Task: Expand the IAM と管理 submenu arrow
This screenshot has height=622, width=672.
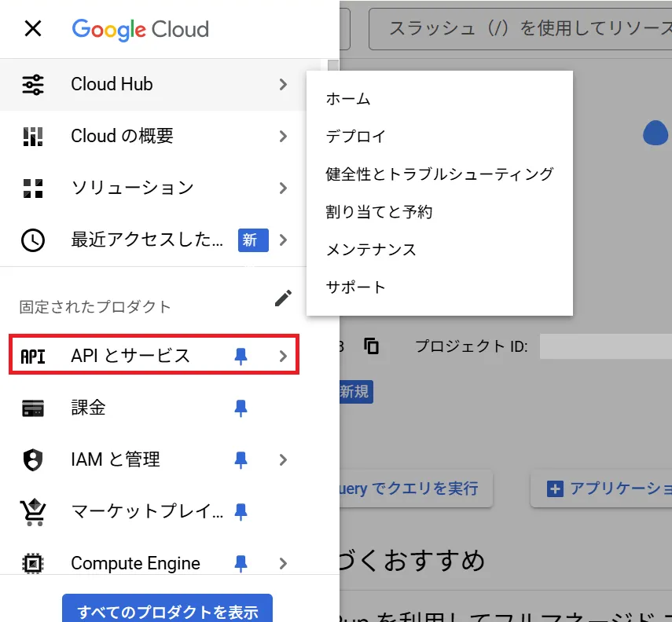Action: point(283,459)
